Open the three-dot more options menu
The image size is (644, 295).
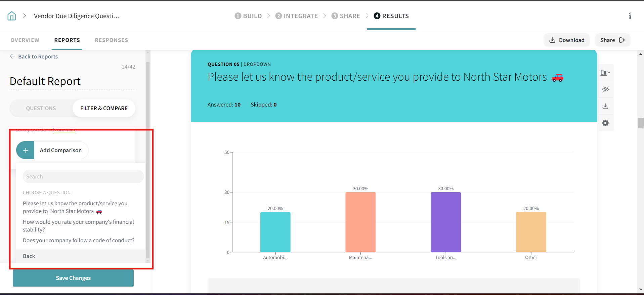(630, 16)
